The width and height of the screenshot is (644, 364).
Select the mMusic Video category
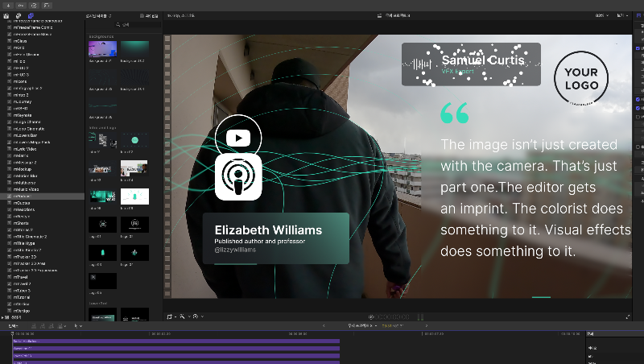(26, 189)
